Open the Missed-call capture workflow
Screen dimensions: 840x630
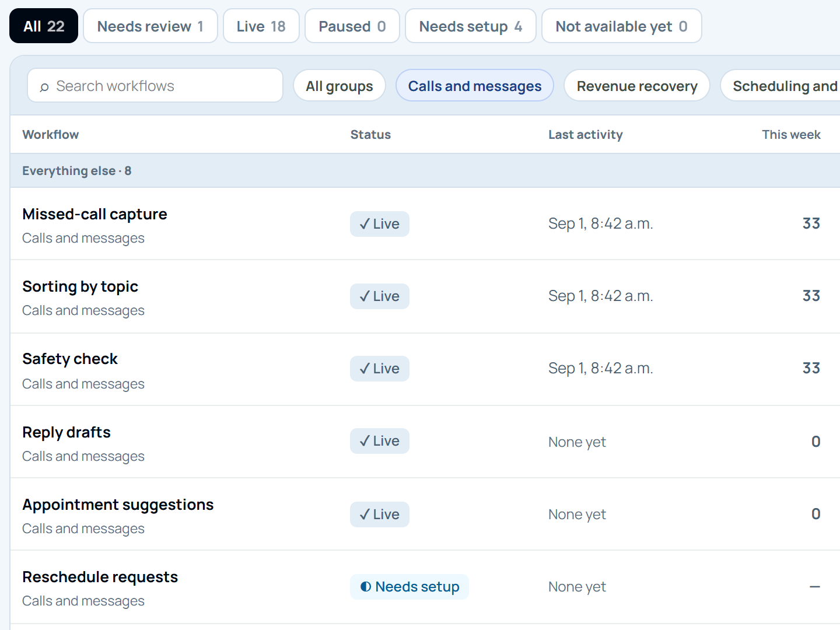point(94,214)
